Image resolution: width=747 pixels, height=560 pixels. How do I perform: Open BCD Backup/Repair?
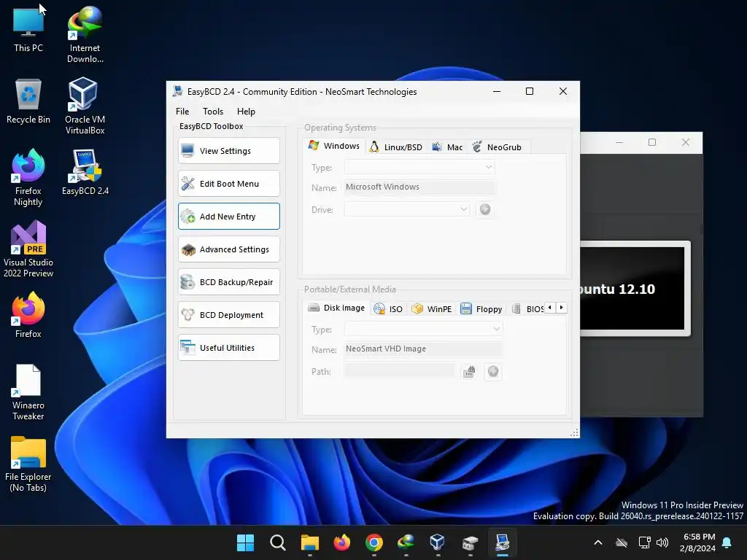[228, 282]
